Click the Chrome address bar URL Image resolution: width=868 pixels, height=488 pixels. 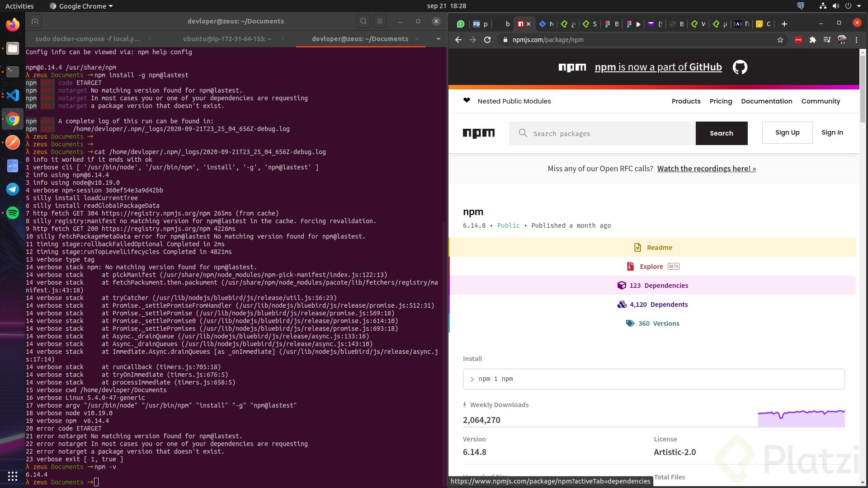(x=548, y=40)
